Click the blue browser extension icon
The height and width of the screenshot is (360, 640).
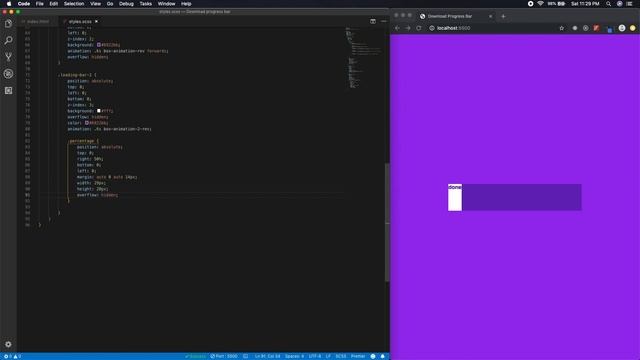tap(609, 29)
